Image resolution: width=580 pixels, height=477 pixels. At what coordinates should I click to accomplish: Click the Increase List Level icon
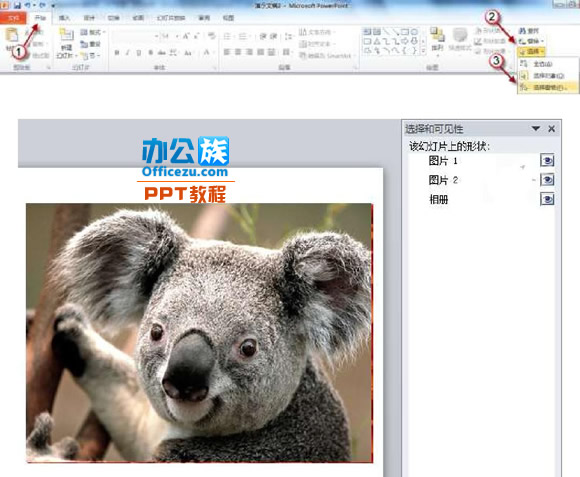click(x=273, y=36)
